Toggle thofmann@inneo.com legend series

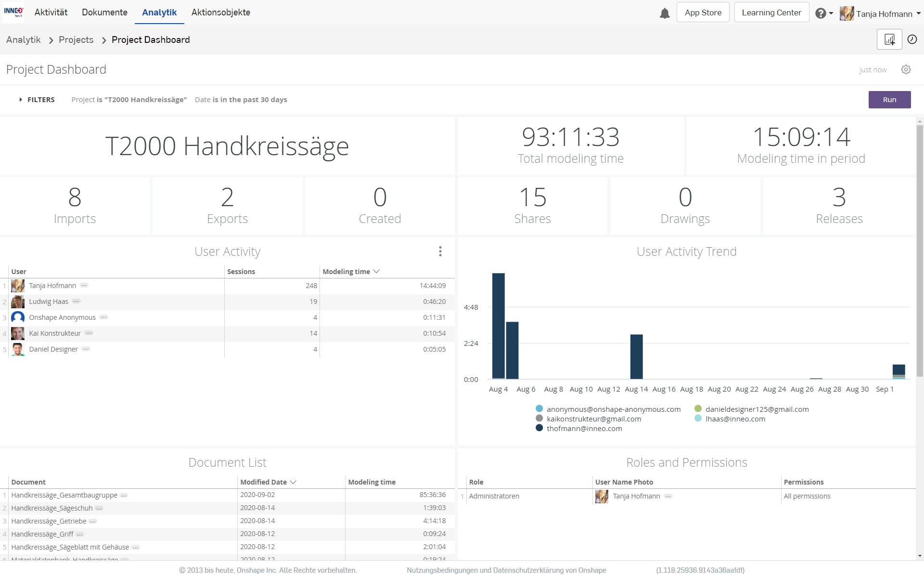tap(584, 429)
